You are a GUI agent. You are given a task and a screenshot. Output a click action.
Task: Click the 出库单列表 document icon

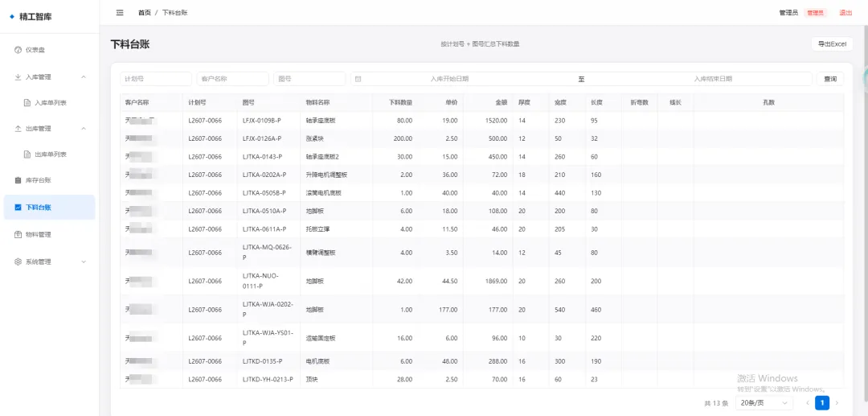27,154
